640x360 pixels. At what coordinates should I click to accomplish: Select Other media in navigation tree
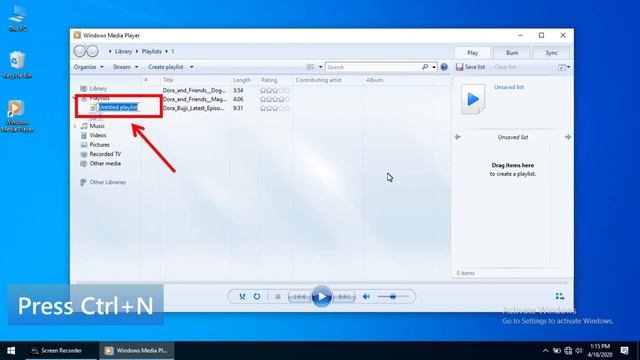[105, 164]
